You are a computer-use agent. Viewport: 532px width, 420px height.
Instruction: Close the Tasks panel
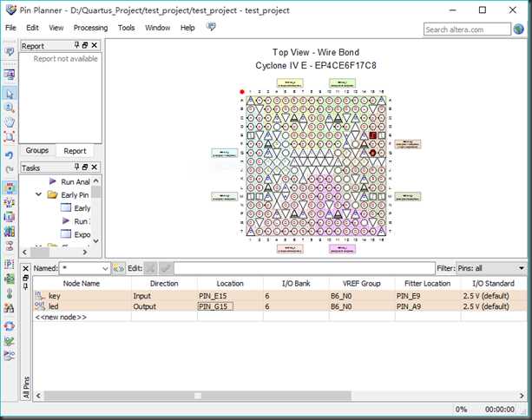(95, 167)
